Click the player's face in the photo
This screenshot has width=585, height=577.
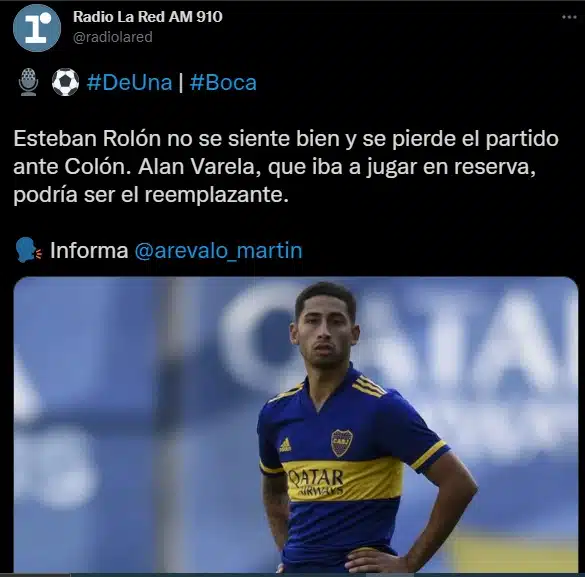click(324, 332)
